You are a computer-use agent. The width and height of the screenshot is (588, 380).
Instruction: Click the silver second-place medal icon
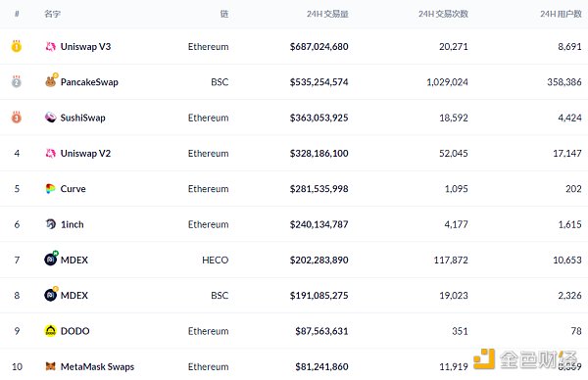point(16,81)
